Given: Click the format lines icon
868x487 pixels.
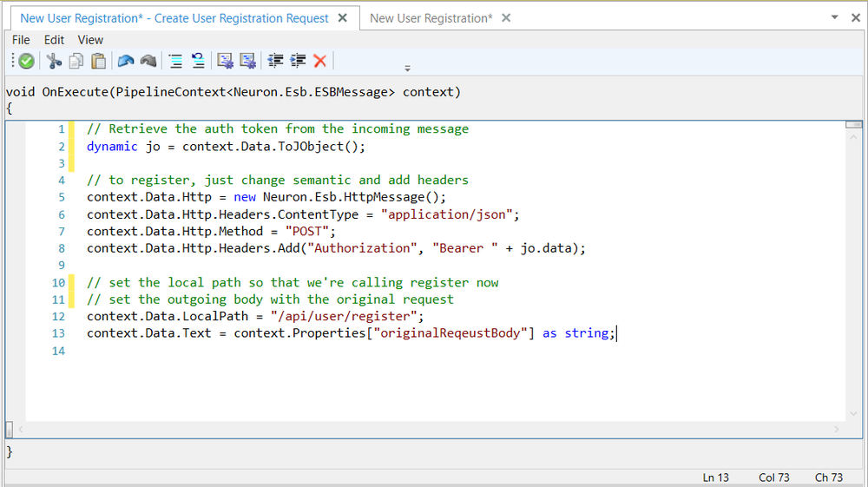Looking at the screenshot, I should (x=175, y=61).
